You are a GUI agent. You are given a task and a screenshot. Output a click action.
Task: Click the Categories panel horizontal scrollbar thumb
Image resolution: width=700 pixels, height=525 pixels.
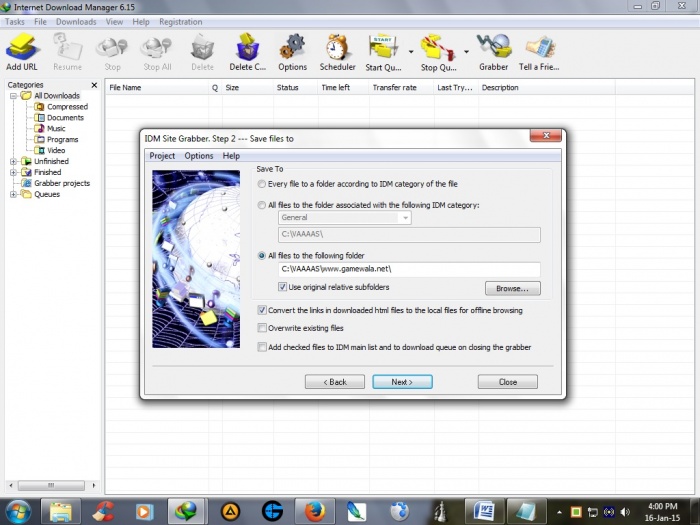click(51, 485)
